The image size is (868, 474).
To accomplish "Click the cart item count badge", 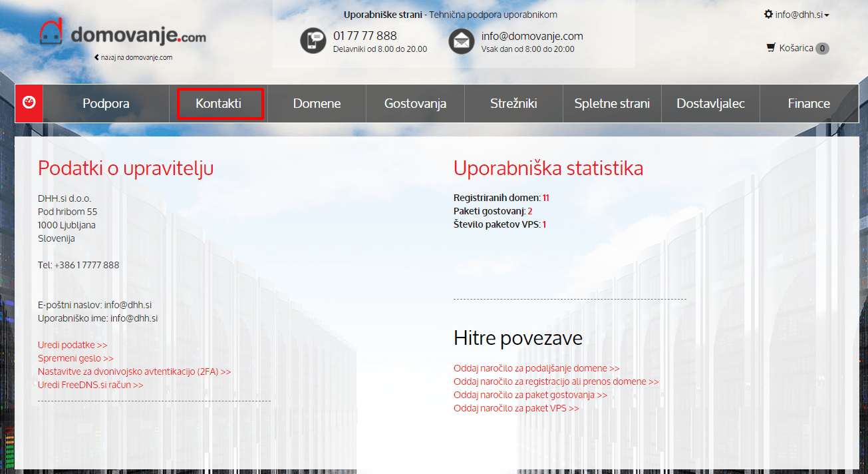I will pyautogui.click(x=822, y=48).
